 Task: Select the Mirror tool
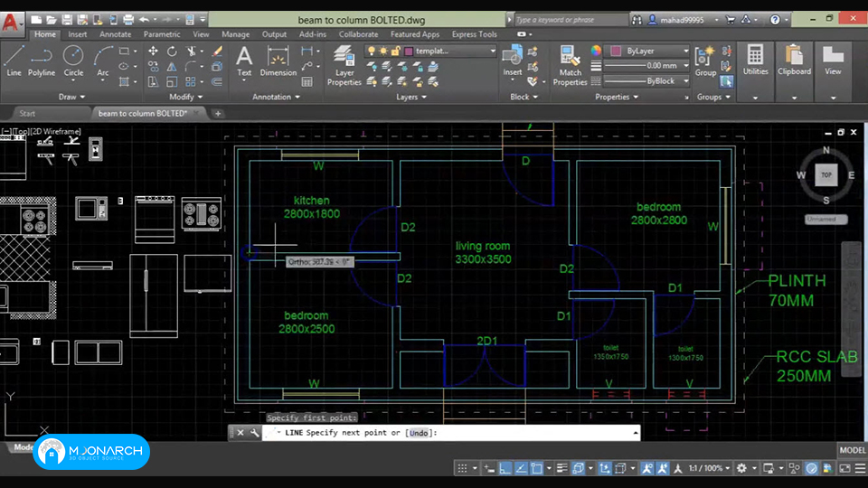(x=172, y=66)
